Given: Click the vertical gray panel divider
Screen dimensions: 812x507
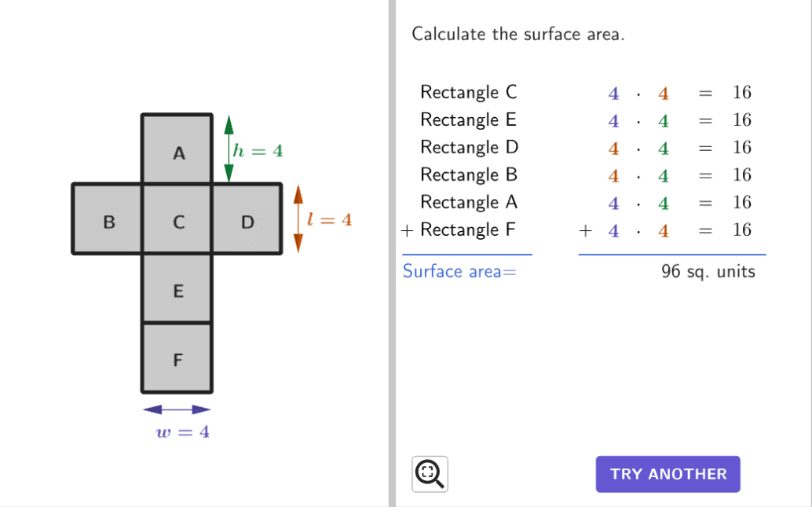Looking at the screenshot, I should pyautogui.click(x=392, y=253).
